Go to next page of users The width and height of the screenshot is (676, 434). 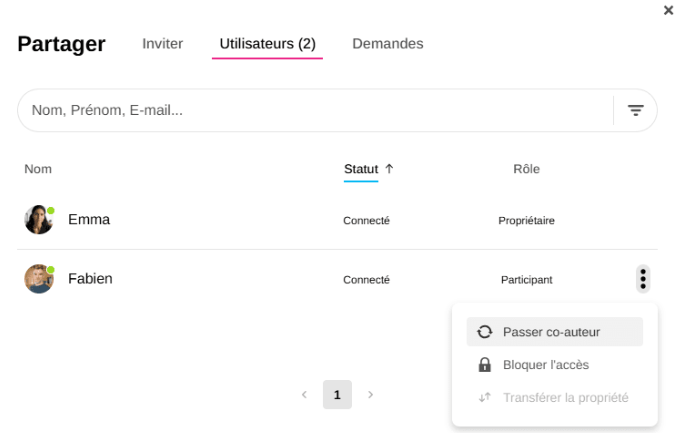370,395
